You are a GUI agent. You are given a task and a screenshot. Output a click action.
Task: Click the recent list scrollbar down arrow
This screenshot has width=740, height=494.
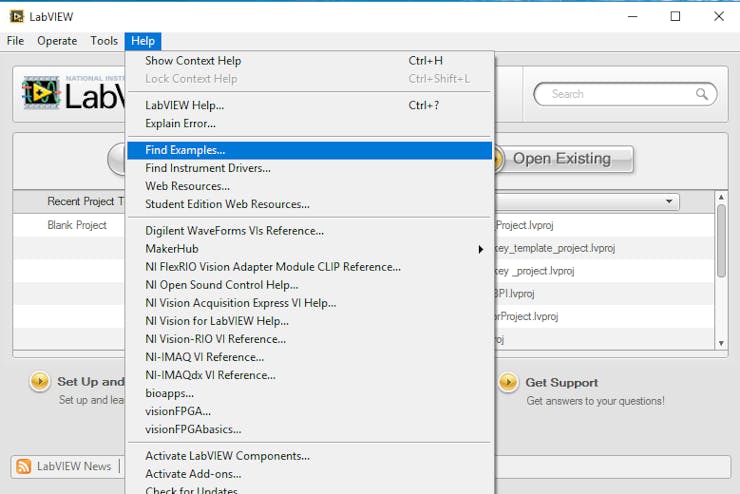coord(721,343)
